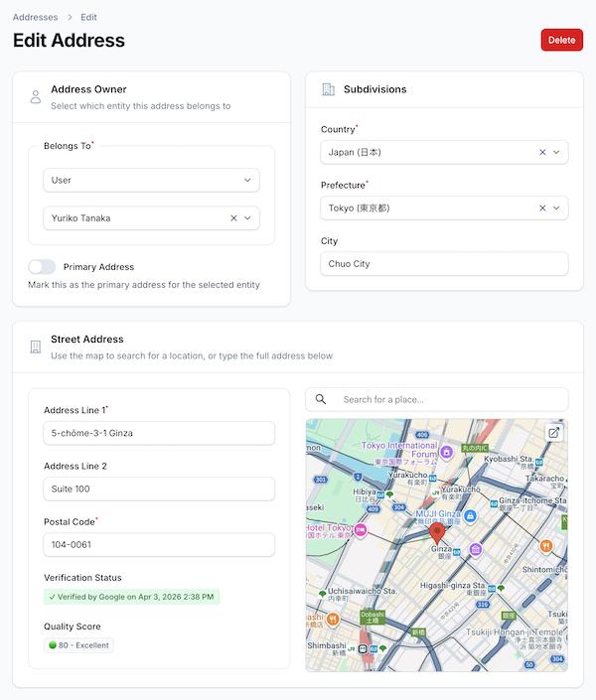
Task: Clear the Yuriko Tanaka selection
Action: pos(233,218)
